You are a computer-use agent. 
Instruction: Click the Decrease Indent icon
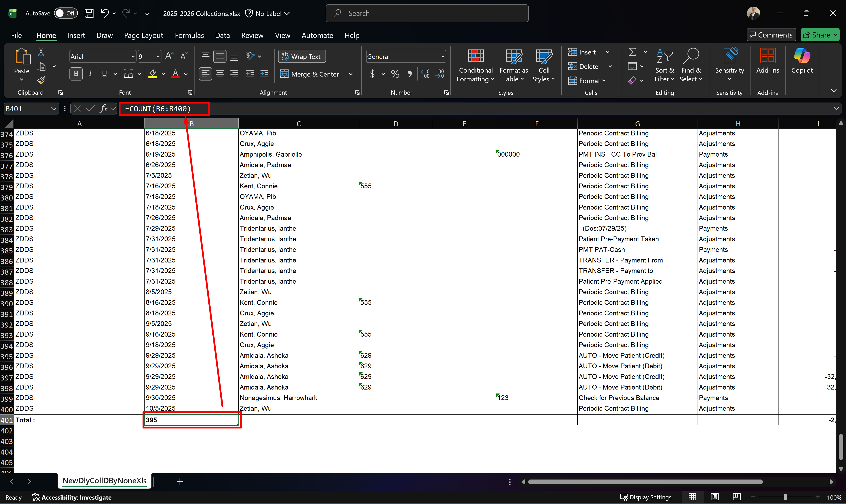pyautogui.click(x=250, y=74)
